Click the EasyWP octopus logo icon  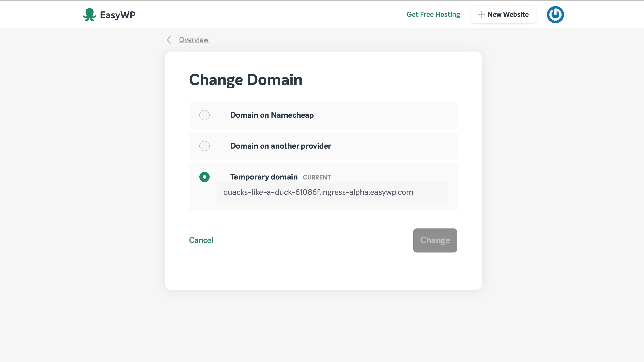89,15
